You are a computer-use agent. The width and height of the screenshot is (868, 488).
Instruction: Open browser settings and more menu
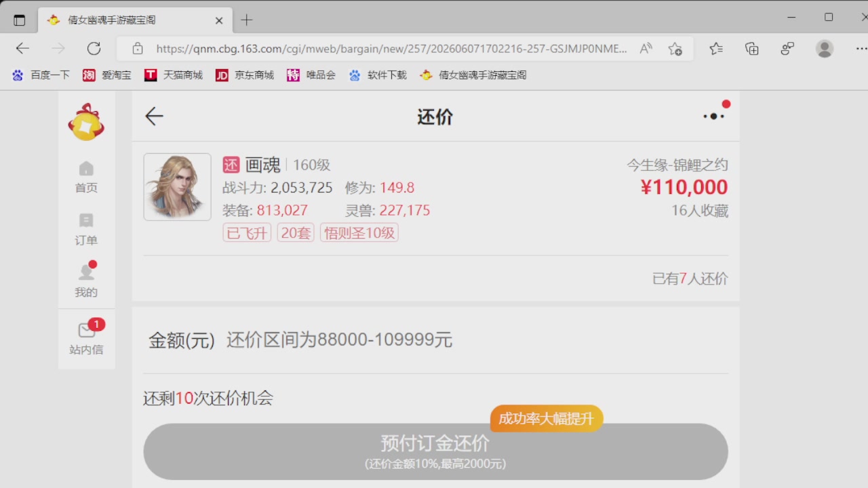tap(861, 48)
